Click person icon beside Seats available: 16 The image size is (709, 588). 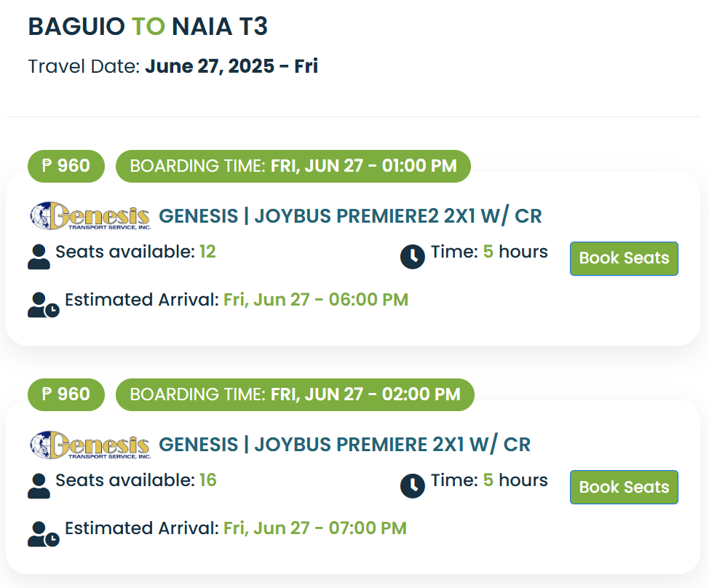click(39, 486)
